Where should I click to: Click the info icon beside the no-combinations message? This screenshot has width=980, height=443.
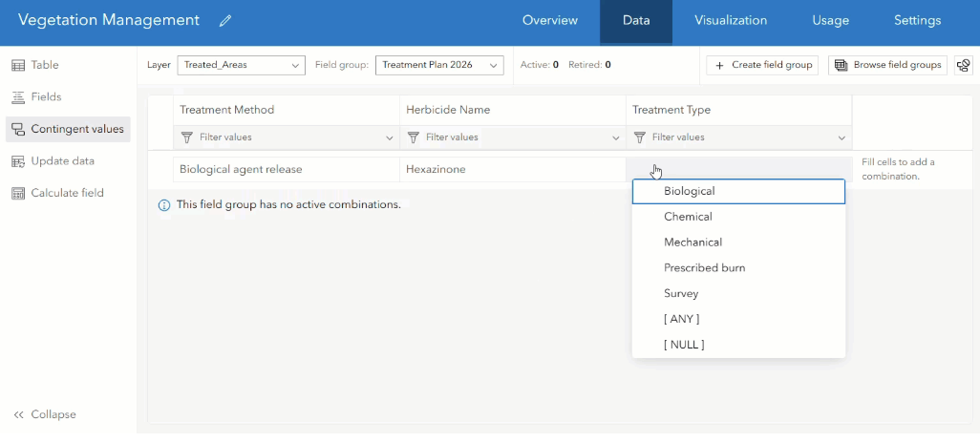(164, 205)
